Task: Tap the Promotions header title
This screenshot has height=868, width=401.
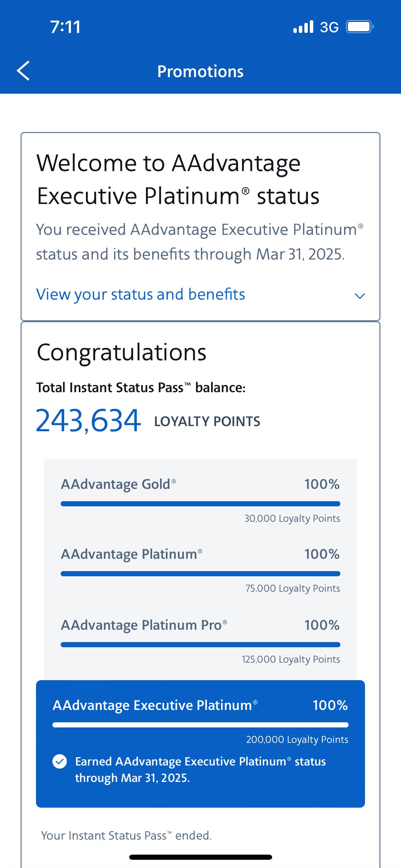Action: 200,72
